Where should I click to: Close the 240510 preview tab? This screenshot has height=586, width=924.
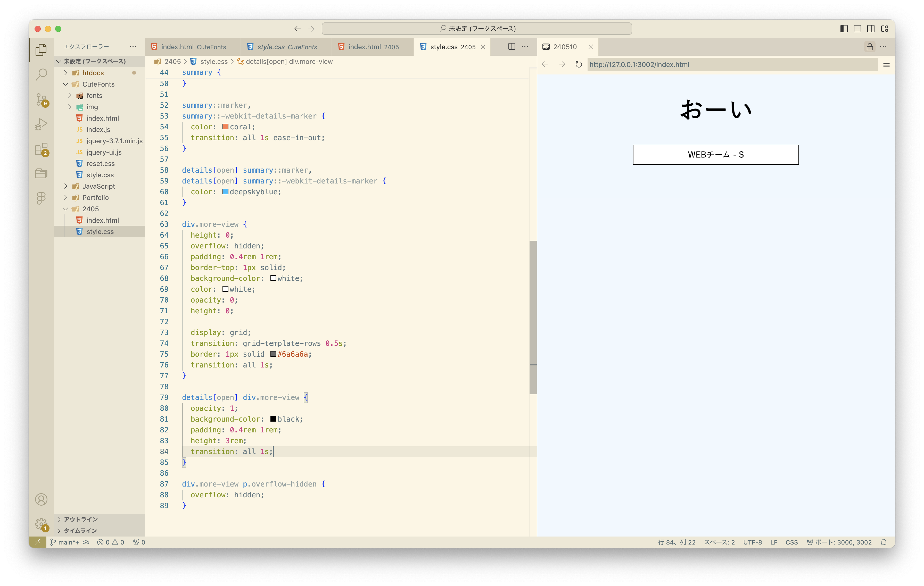591,46
